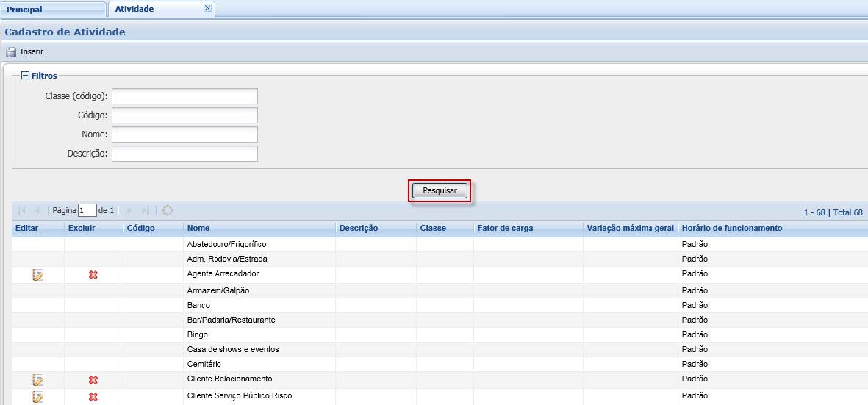
Task: Edit the Cliente Relacionamento row
Action: pyautogui.click(x=38, y=380)
